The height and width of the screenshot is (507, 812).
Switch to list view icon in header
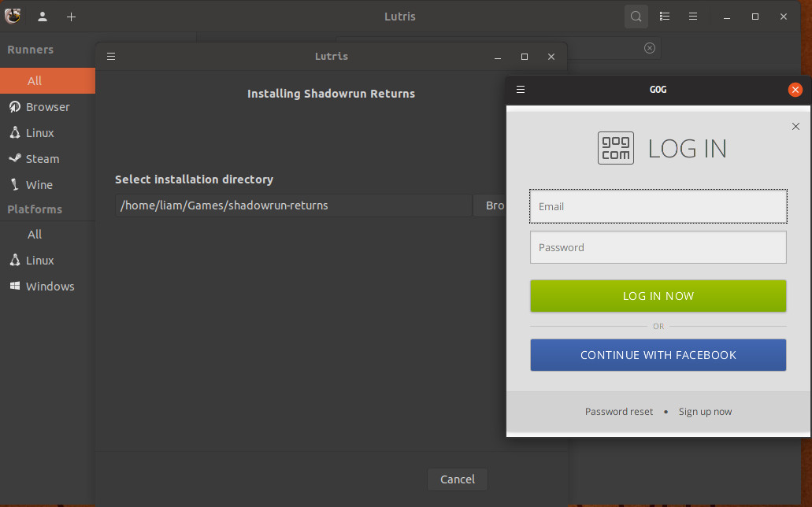coord(665,17)
